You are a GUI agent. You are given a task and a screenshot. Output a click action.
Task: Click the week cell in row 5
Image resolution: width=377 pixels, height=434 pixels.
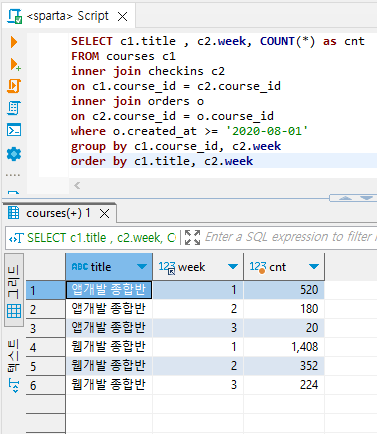point(198,366)
